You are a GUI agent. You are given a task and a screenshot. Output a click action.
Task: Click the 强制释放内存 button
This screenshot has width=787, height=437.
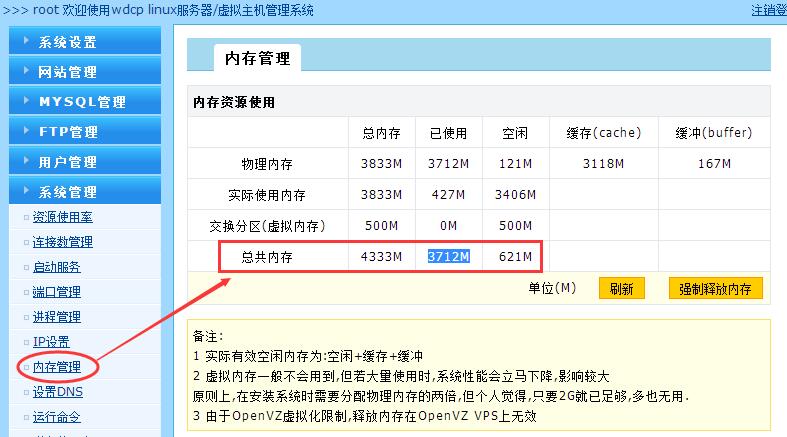point(715,289)
